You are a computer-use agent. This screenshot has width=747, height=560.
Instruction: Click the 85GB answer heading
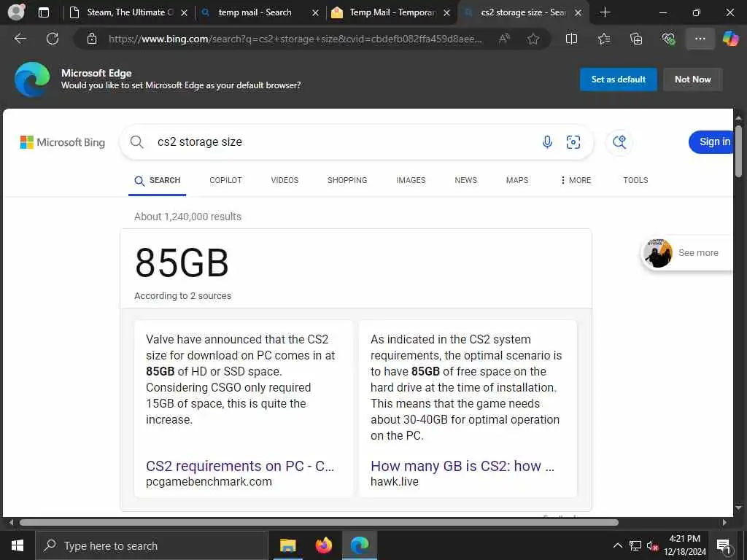pos(182,262)
